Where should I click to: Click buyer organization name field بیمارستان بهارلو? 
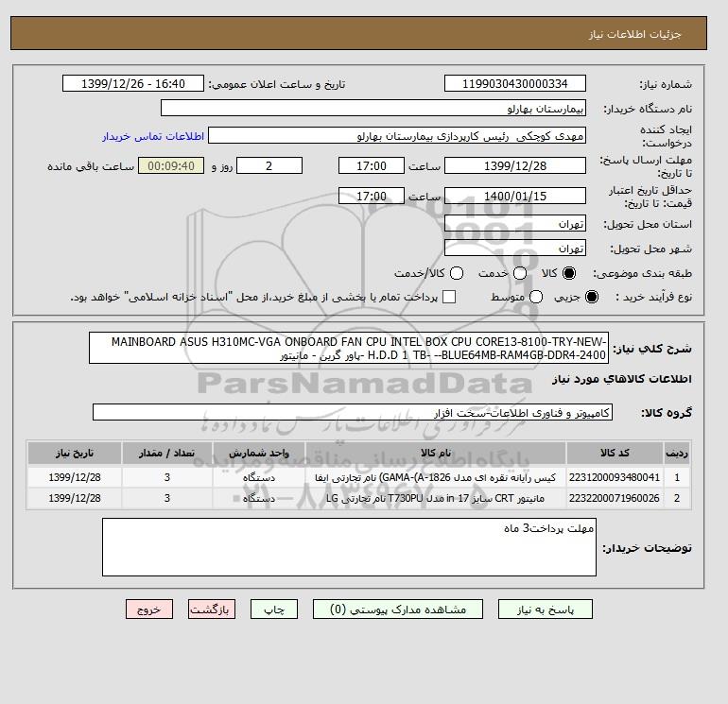click(x=373, y=108)
